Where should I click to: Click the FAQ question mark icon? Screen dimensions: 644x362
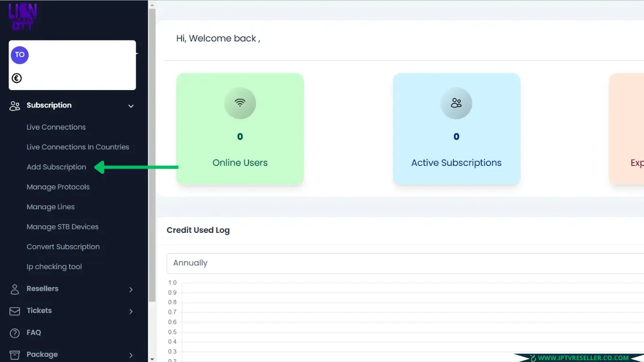pos(15,333)
